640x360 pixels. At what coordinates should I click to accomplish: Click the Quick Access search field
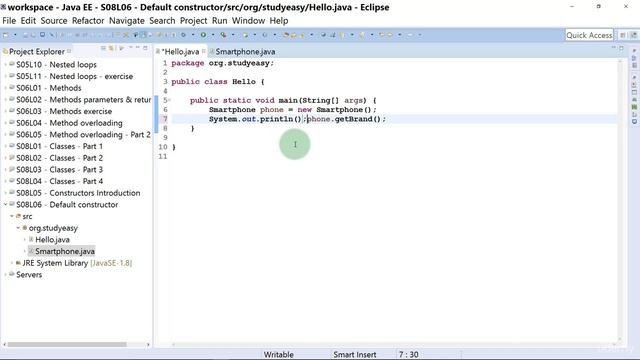589,35
